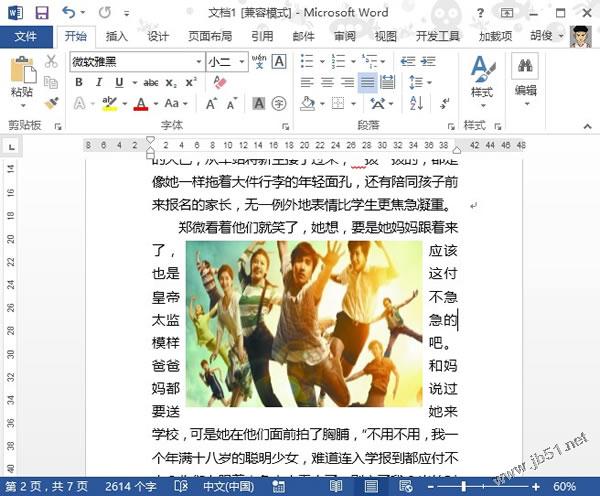
Task: Open ribbon display options
Action: pyautogui.click(x=507, y=13)
